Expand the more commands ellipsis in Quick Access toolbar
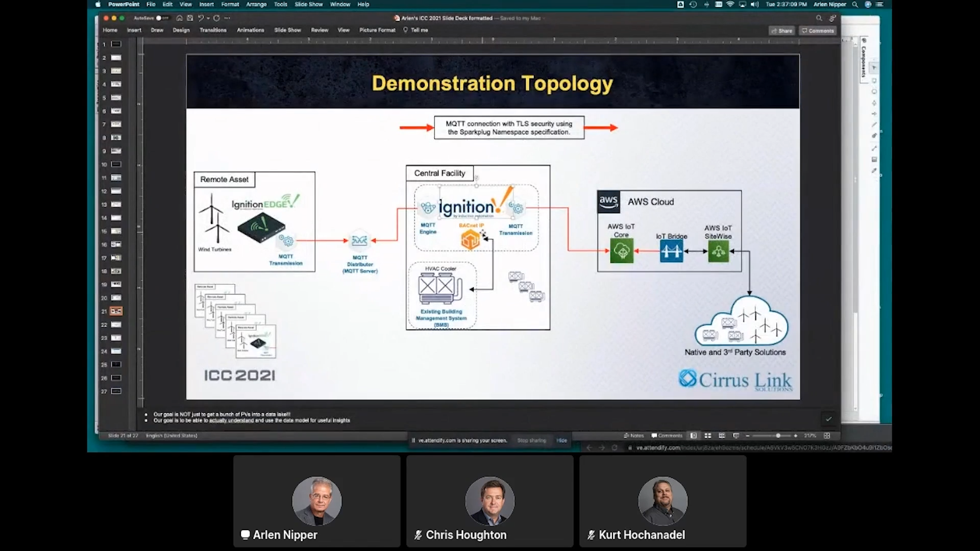Image resolution: width=980 pixels, height=551 pixels. pos(227,18)
